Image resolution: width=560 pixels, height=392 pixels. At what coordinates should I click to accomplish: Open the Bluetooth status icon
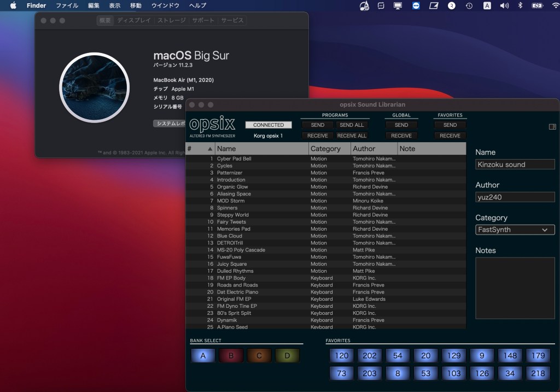[521, 5]
